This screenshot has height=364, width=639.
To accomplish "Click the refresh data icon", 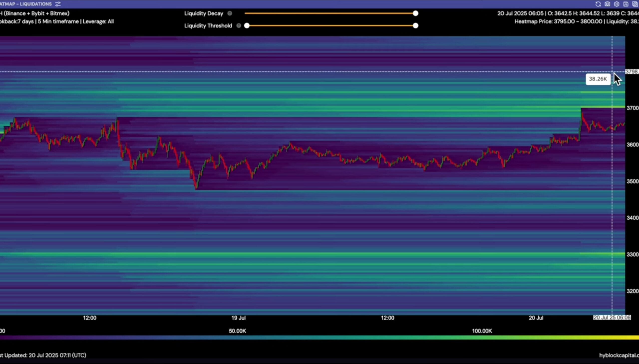I will pos(598,4).
